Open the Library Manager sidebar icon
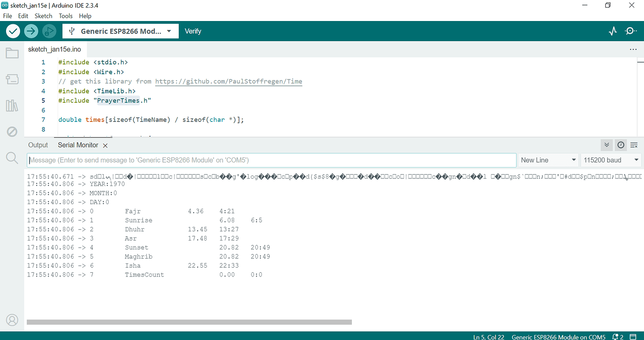The width and height of the screenshot is (644, 340). click(12, 106)
